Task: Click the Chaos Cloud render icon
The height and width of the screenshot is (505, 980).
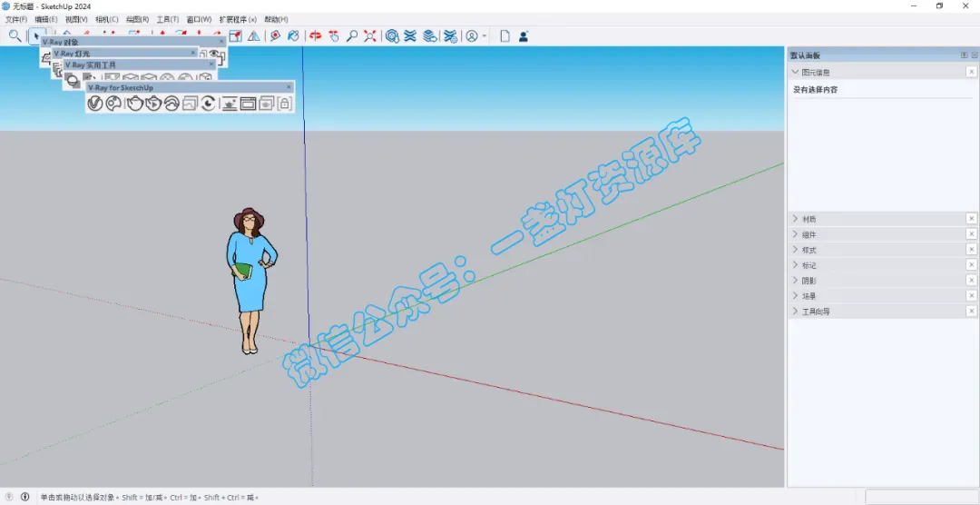Action: coord(171,104)
